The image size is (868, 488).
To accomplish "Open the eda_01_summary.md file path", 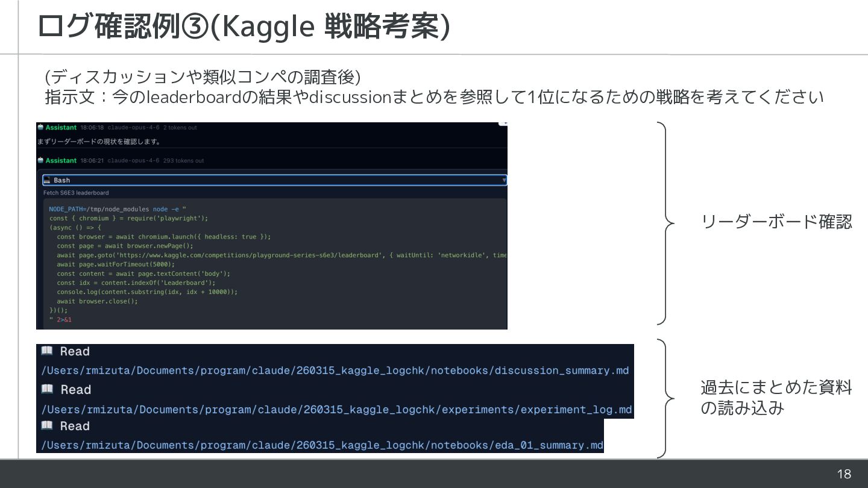I will click(x=322, y=445).
